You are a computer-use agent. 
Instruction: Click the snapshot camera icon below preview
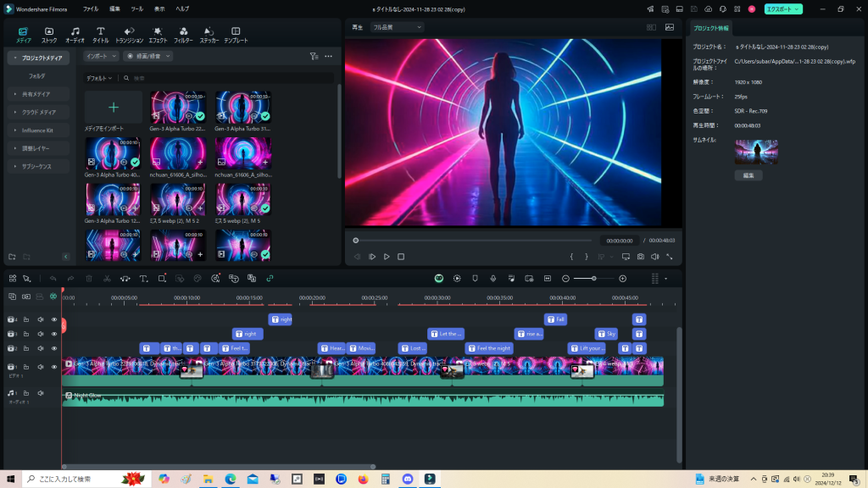(640, 257)
